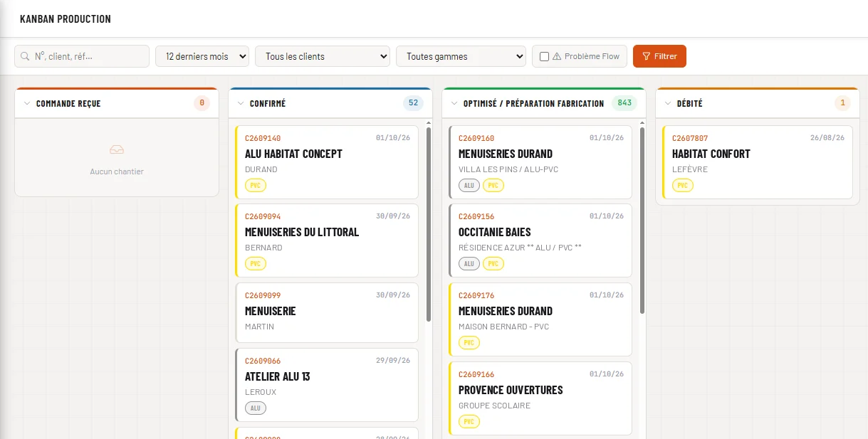Click the MAISON BERNARD - PVC reference text
The image size is (868, 439).
504,327
